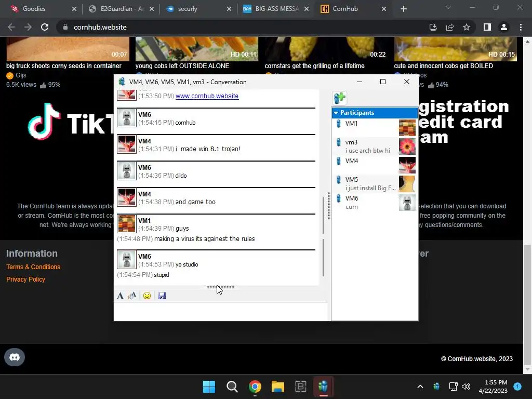Image resolution: width=532 pixels, height=399 pixels.
Task: View site info via the lock icon
Action: (65, 27)
